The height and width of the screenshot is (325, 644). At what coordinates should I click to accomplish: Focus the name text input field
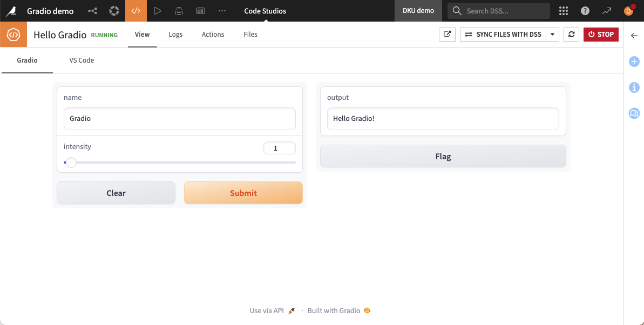[180, 119]
